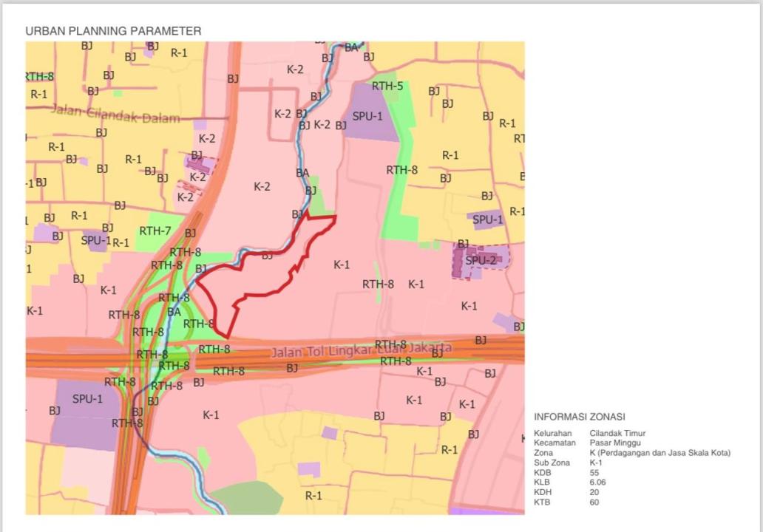Image resolution: width=763 pixels, height=532 pixels.
Task: Click the Sub Zona K-1 value in legend
Action: (x=596, y=463)
